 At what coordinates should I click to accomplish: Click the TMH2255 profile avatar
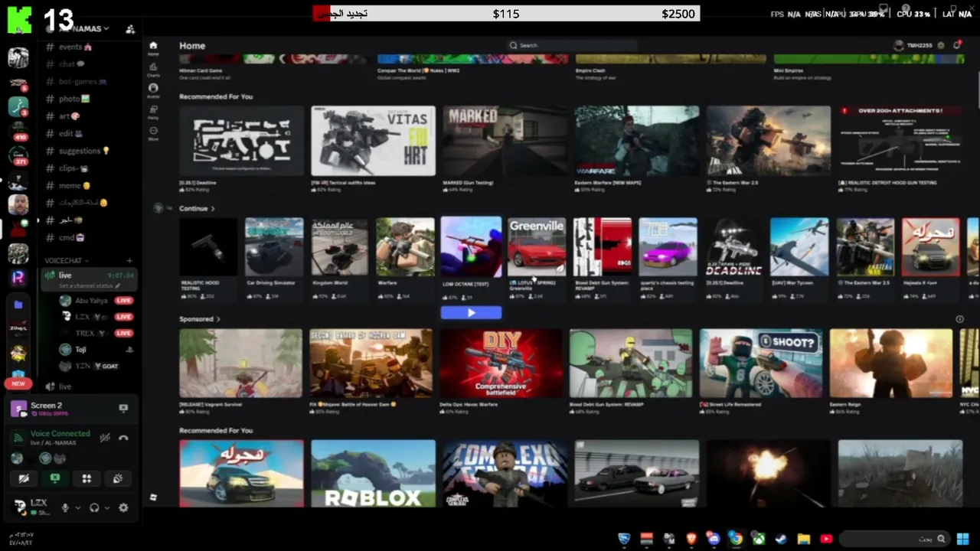click(899, 46)
